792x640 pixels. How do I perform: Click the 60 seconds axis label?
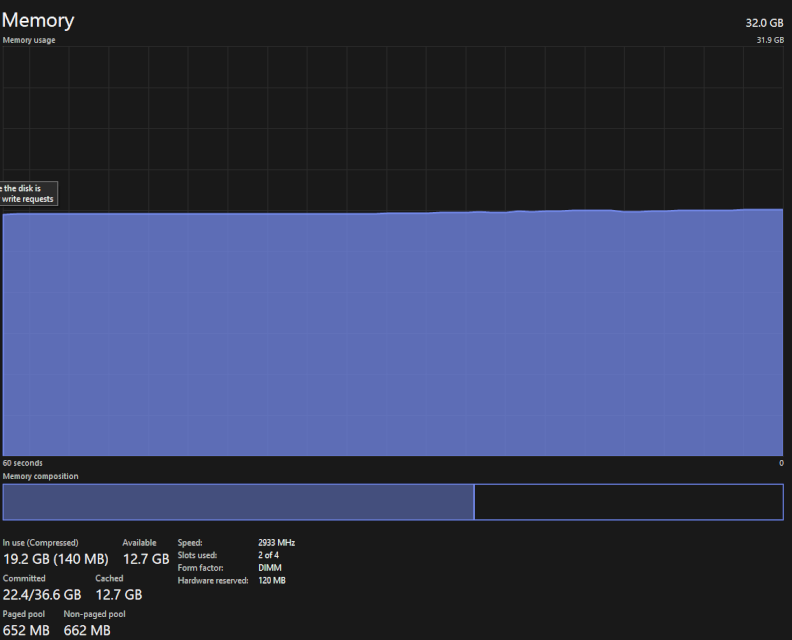pyautogui.click(x=22, y=463)
